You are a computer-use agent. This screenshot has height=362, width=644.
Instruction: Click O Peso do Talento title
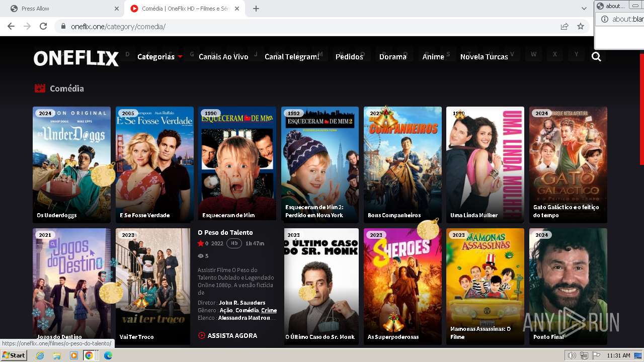tap(225, 232)
